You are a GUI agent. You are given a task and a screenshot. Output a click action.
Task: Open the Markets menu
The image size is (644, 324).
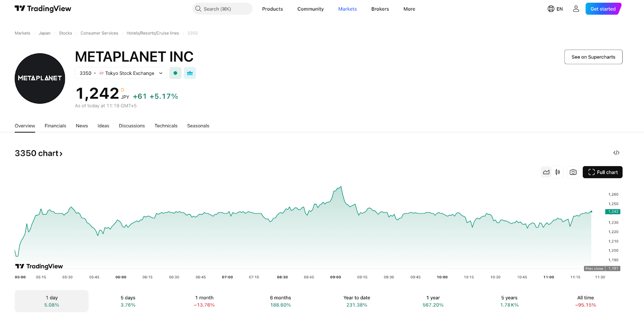click(347, 9)
